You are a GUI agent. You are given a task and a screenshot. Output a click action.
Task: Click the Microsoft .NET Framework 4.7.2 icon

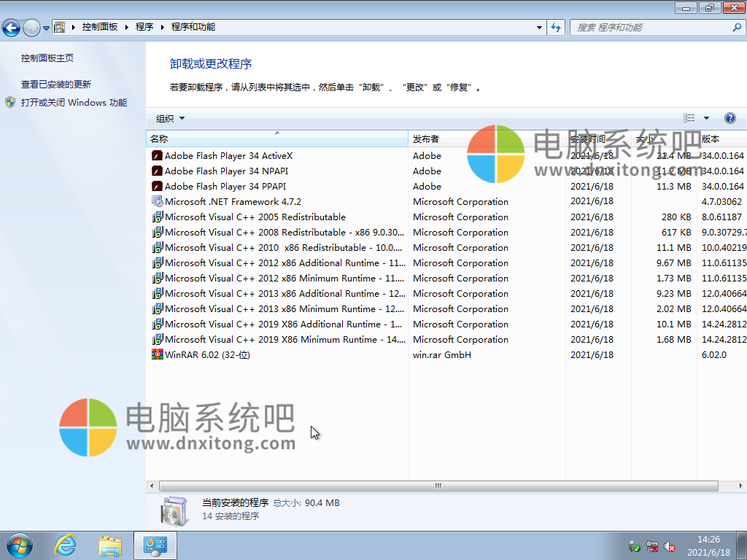(x=157, y=202)
